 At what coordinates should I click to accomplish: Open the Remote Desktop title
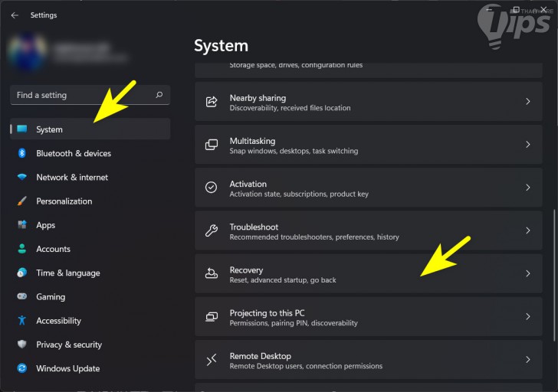click(x=260, y=356)
